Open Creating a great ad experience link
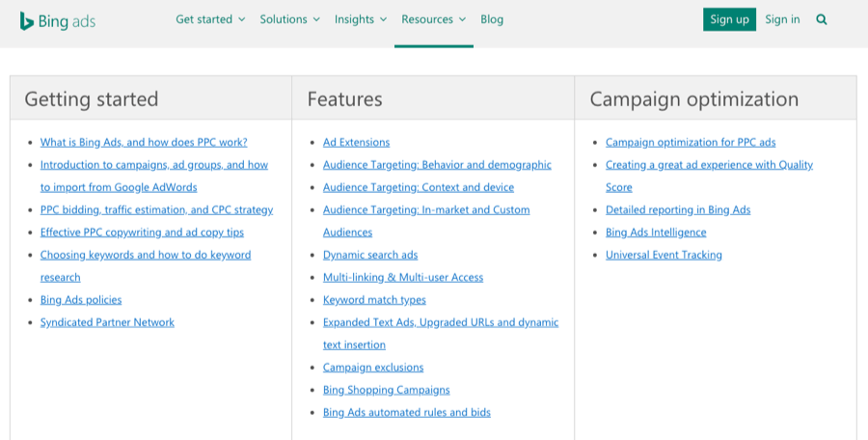This screenshot has width=868, height=440. point(709,176)
